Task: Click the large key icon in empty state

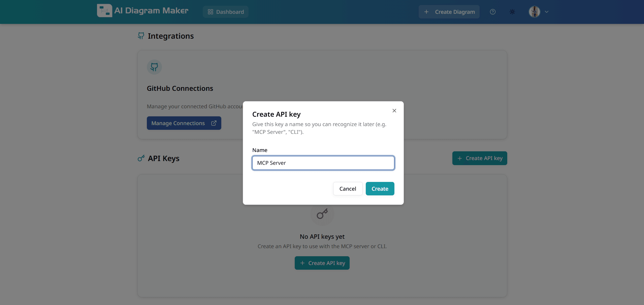Action: point(322,214)
